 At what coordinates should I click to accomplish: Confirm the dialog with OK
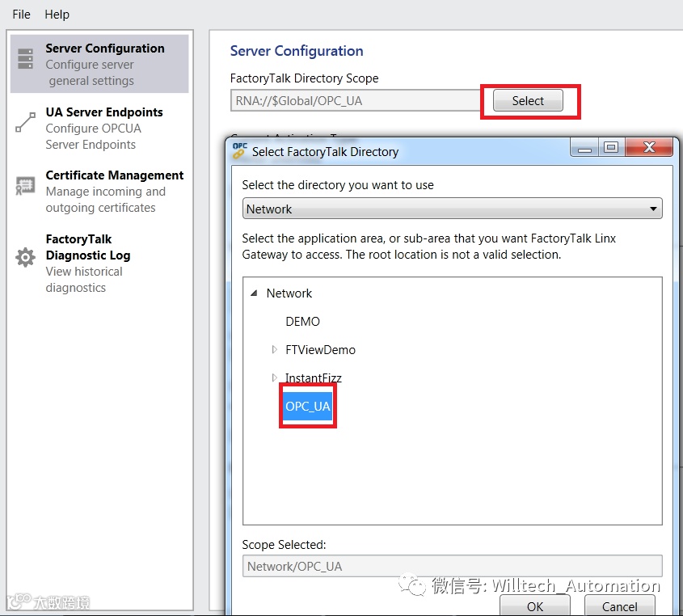point(535,606)
